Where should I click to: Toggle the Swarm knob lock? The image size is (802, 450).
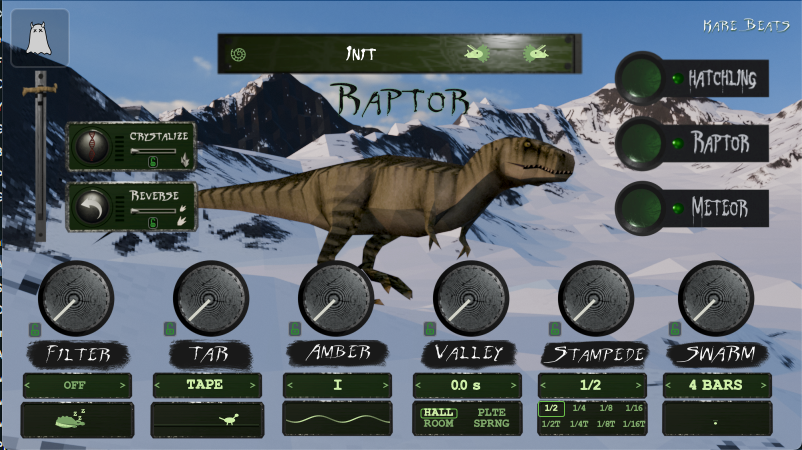[675, 329]
